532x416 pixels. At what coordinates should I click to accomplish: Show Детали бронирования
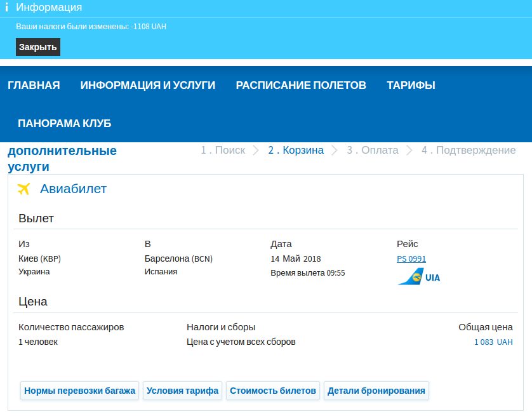[x=376, y=391]
